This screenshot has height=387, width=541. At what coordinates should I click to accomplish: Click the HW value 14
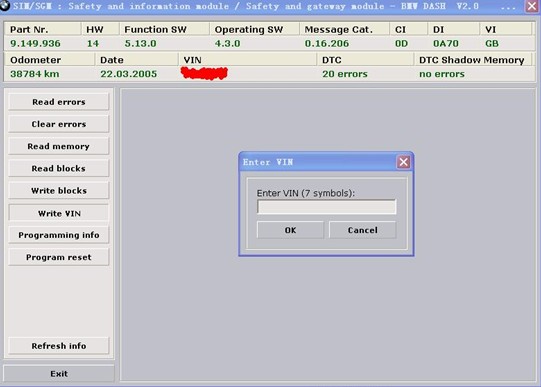point(93,43)
